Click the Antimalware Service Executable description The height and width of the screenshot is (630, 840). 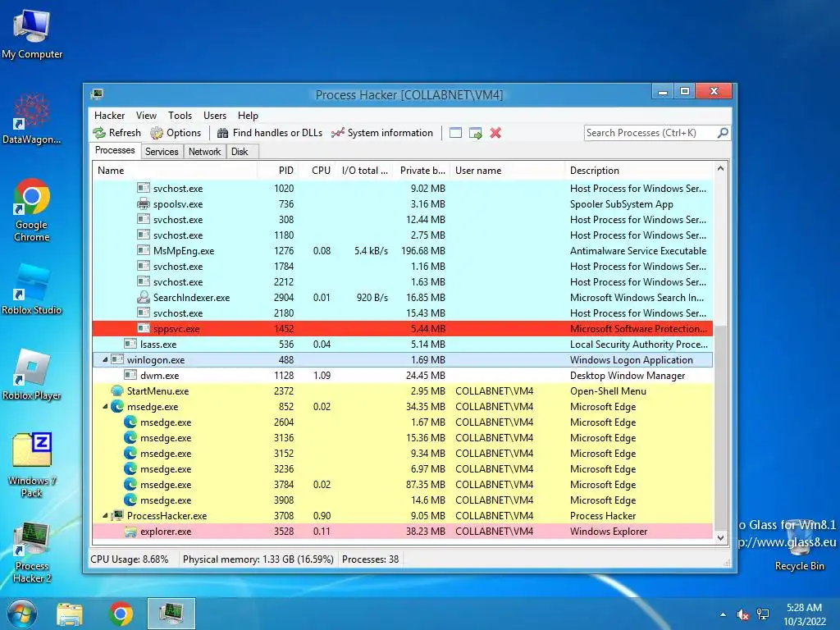638,251
